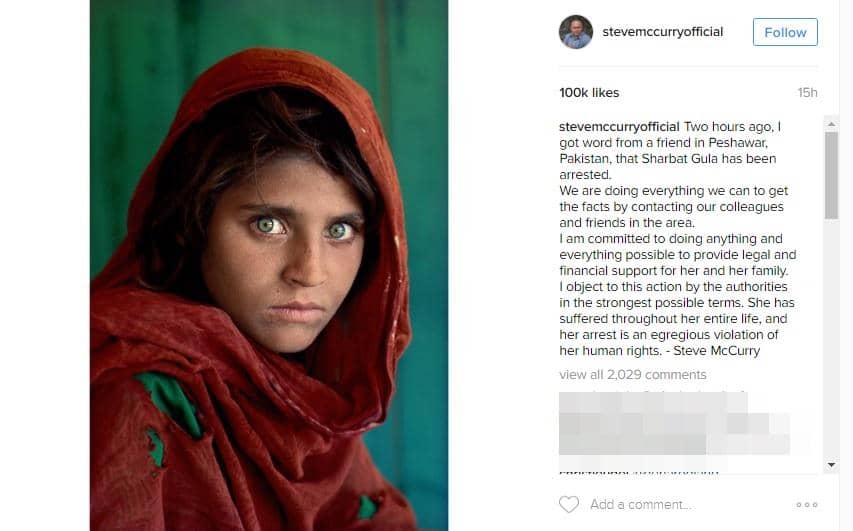Grab the caption scrollbar thumb

[831, 174]
